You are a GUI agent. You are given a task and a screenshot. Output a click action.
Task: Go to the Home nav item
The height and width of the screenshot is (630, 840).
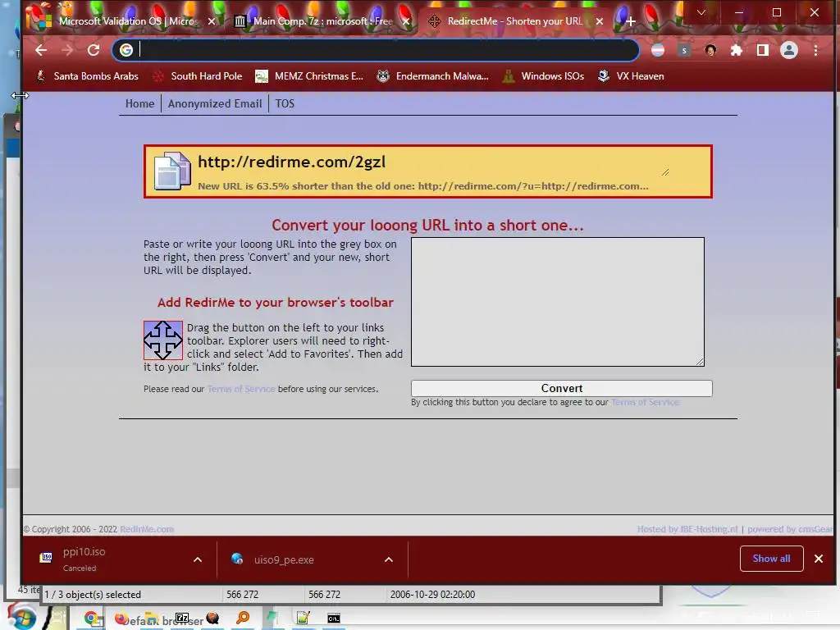pyautogui.click(x=139, y=103)
